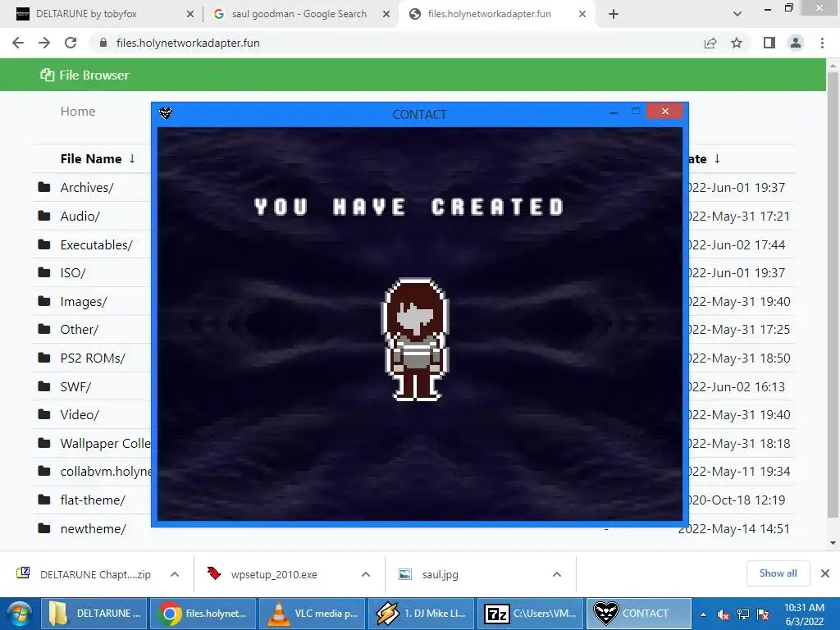840x630 pixels.
Task: Click the lock icon in the address bar
Action: click(x=103, y=43)
